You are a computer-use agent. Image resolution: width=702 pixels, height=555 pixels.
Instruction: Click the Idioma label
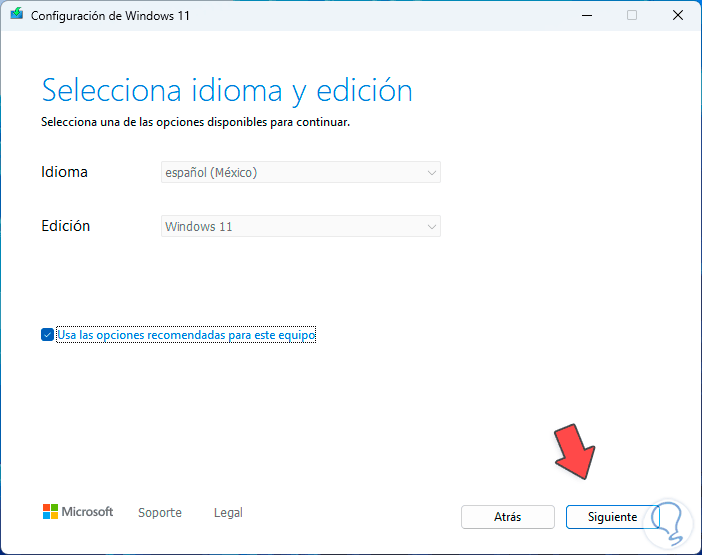coord(64,172)
